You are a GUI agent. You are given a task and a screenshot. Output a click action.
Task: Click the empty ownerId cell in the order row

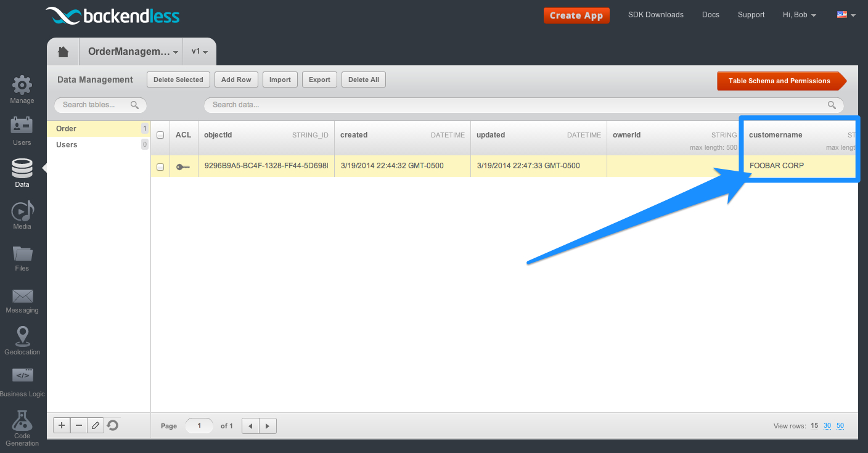(675, 166)
